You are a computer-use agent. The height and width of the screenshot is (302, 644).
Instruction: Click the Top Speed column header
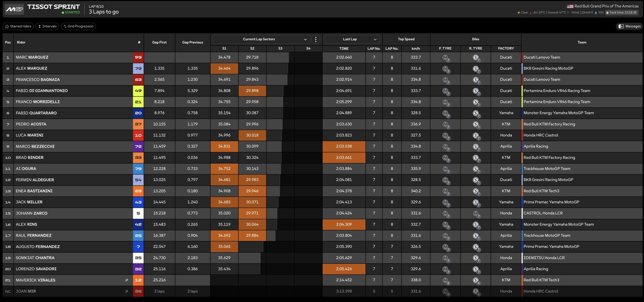[406, 39]
